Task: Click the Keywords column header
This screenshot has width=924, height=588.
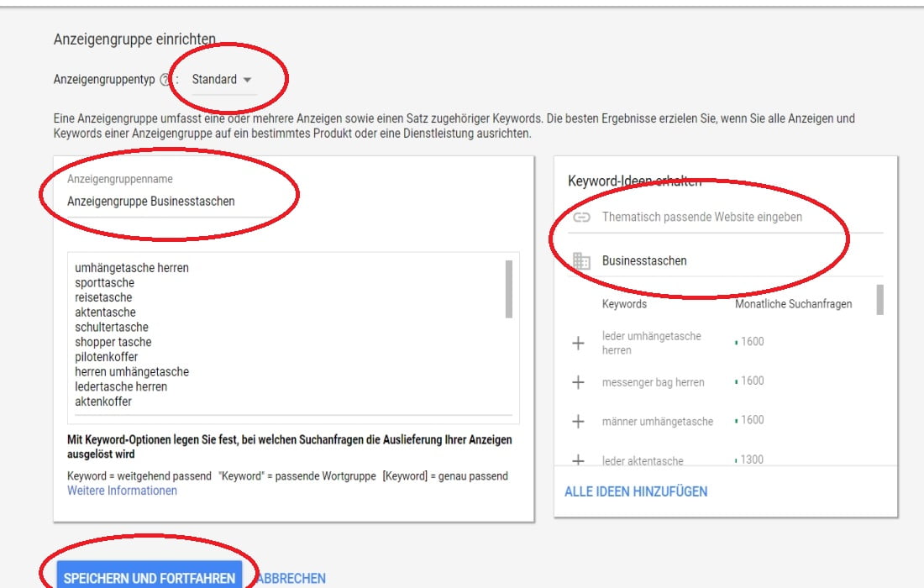Action: click(624, 304)
